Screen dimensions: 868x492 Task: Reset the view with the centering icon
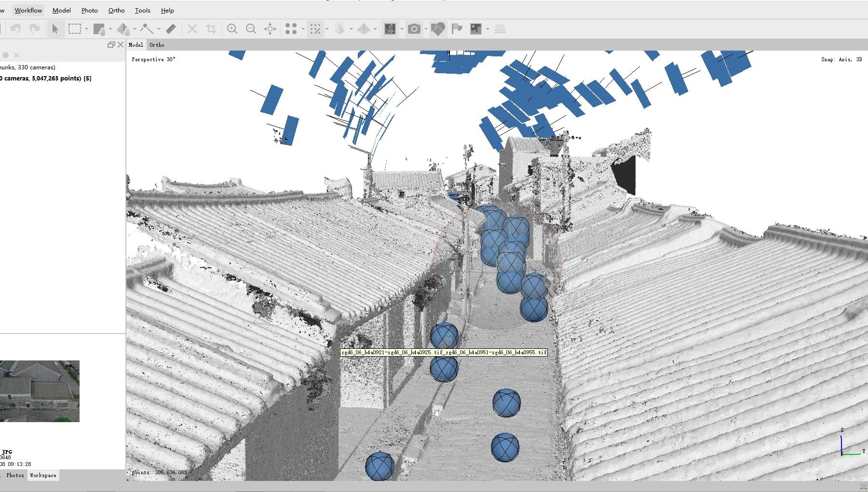click(270, 29)
